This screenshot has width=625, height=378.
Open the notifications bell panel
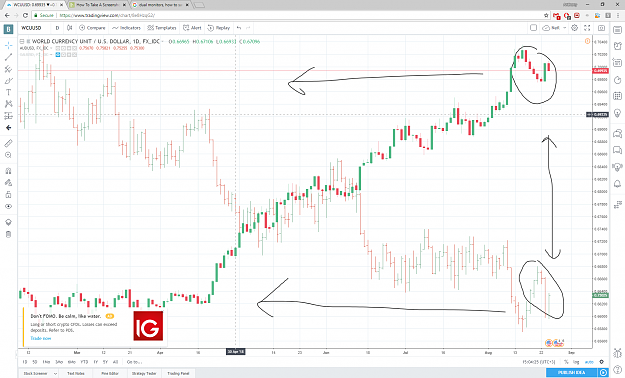pyautogui.click(x=617, y=183)
